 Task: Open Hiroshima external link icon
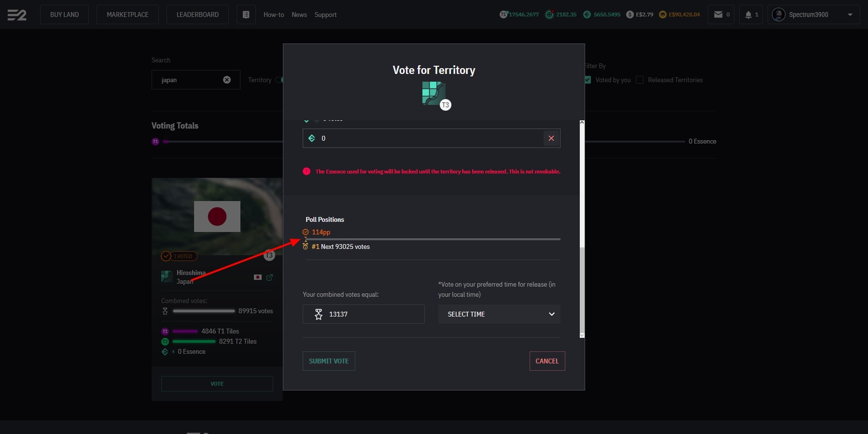tap(269, 277)
